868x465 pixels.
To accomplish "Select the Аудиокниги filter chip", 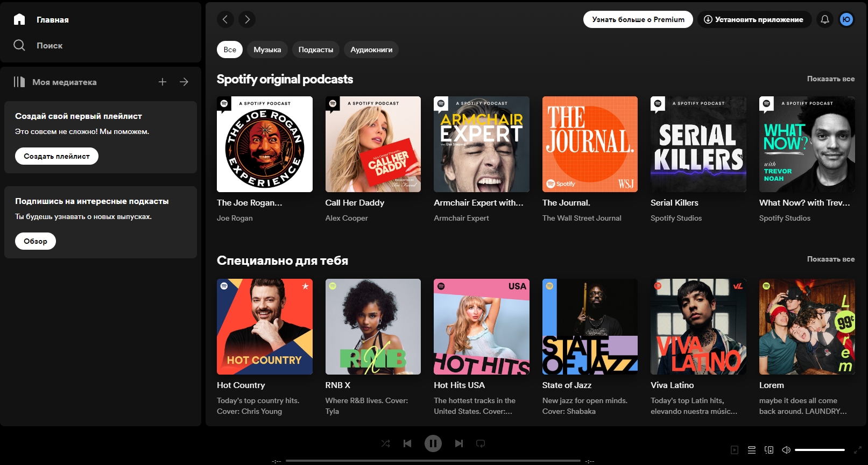I will coord(371,50).
